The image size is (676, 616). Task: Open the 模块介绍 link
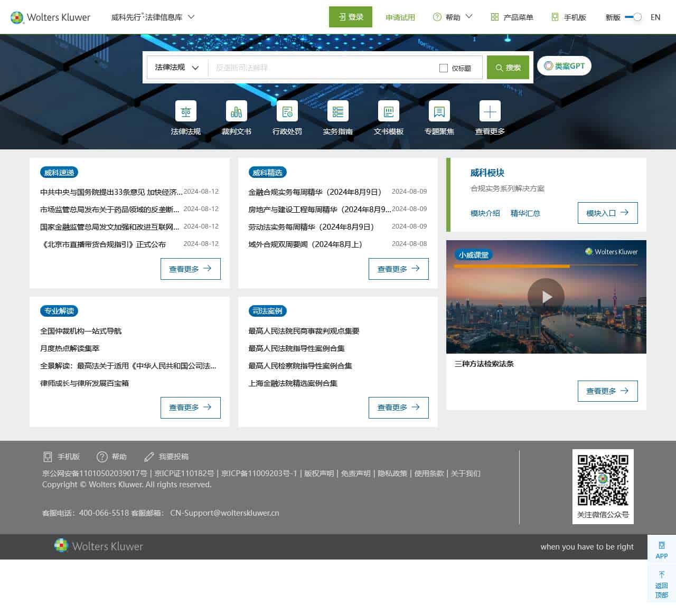point(485,213)
